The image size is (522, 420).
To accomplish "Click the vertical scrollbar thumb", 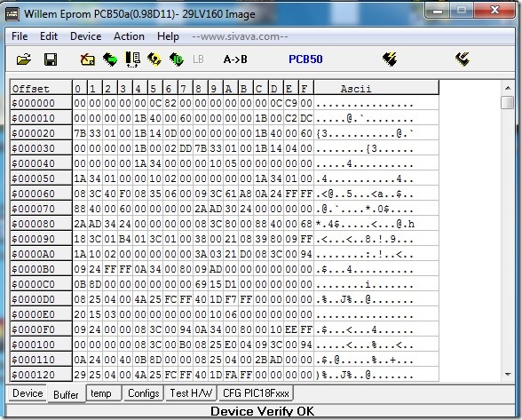I will (508, 103).
